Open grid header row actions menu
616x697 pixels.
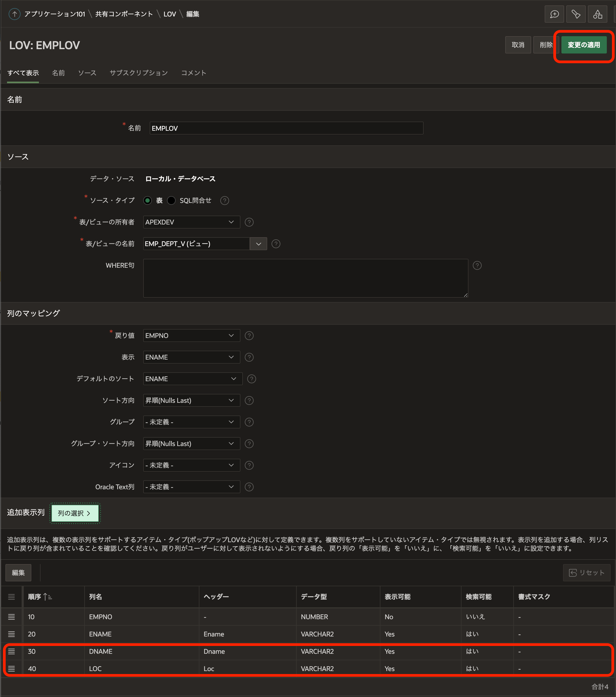pos(11,597)
